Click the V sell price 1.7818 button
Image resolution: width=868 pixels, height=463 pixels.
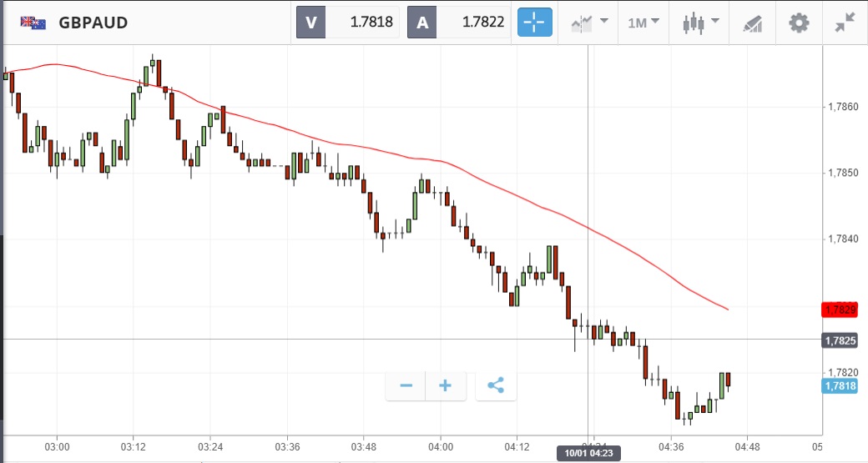[x=348, y=23]
